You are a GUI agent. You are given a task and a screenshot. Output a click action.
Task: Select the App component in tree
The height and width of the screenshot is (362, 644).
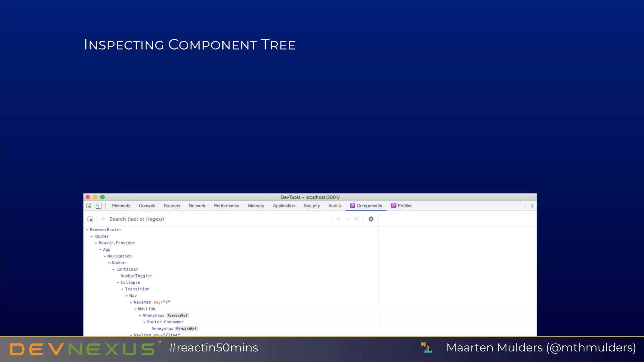pyautogui.click(x=107, y=250)
